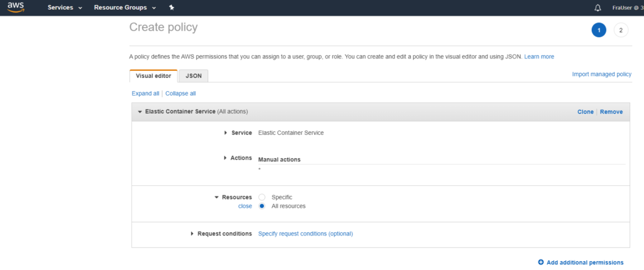The image size is (644, 270).
Task: Go to step 1 circle indicator
Action: [599, 30]
